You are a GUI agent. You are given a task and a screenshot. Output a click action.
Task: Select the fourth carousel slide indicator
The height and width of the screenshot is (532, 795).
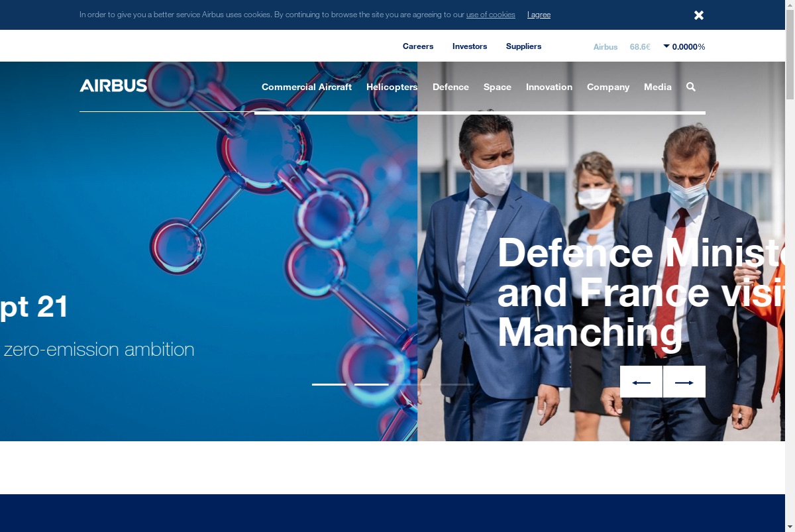click(x=456, y=384)
